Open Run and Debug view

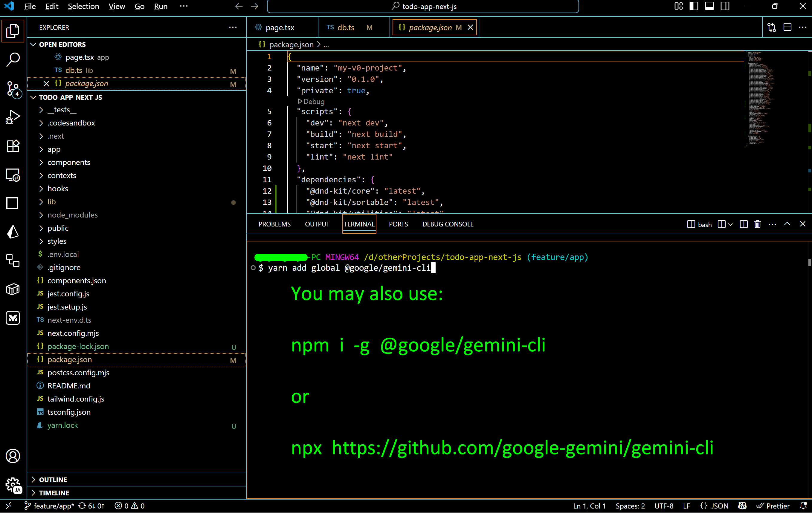[x=13, y=117]
